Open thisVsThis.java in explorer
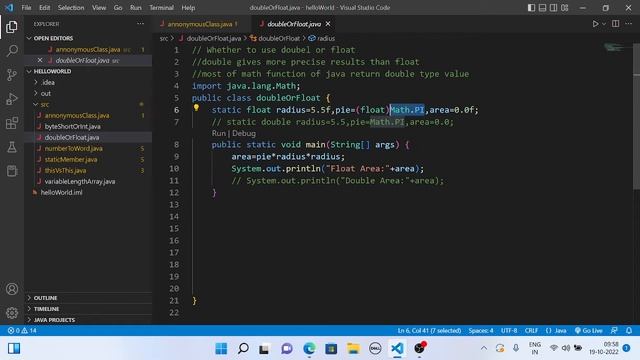 point(65,171)
